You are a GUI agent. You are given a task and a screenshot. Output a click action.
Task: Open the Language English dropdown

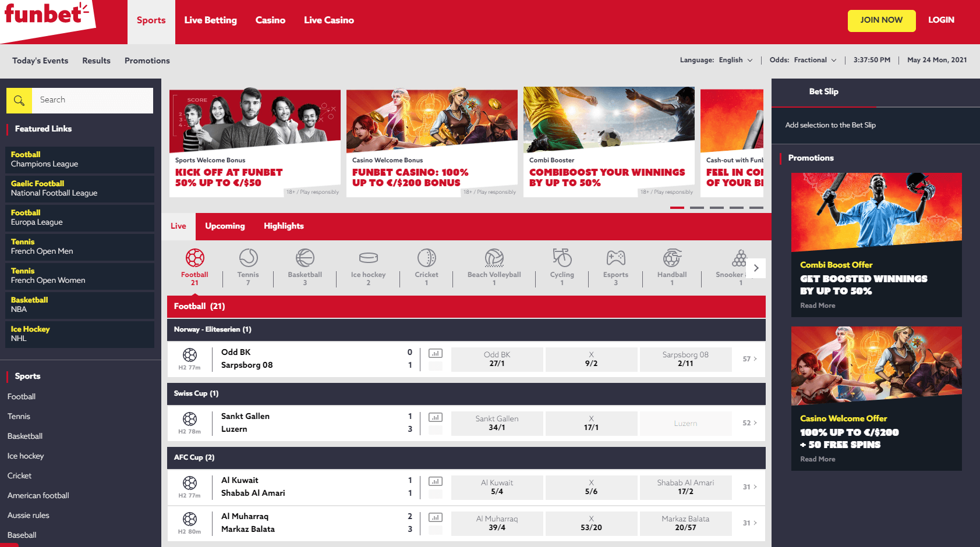point(735,60)
